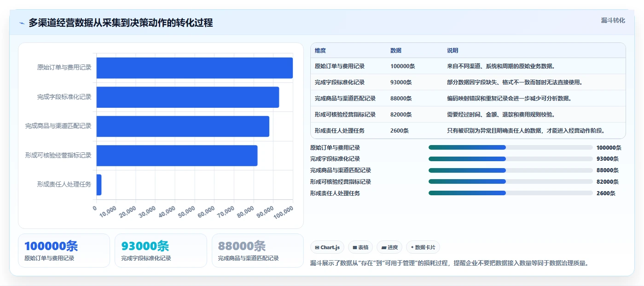Click the description starting 编码映射错误
This screenshot has height=286, width=644.
510,99
